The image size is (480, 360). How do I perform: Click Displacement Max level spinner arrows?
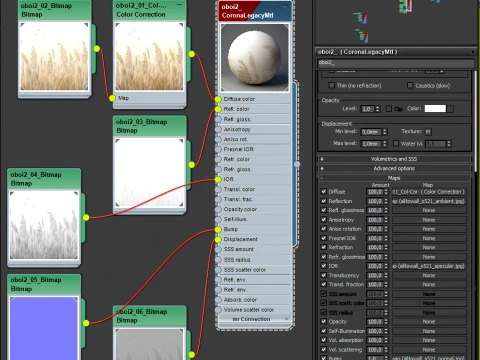(x=385, y=144)
